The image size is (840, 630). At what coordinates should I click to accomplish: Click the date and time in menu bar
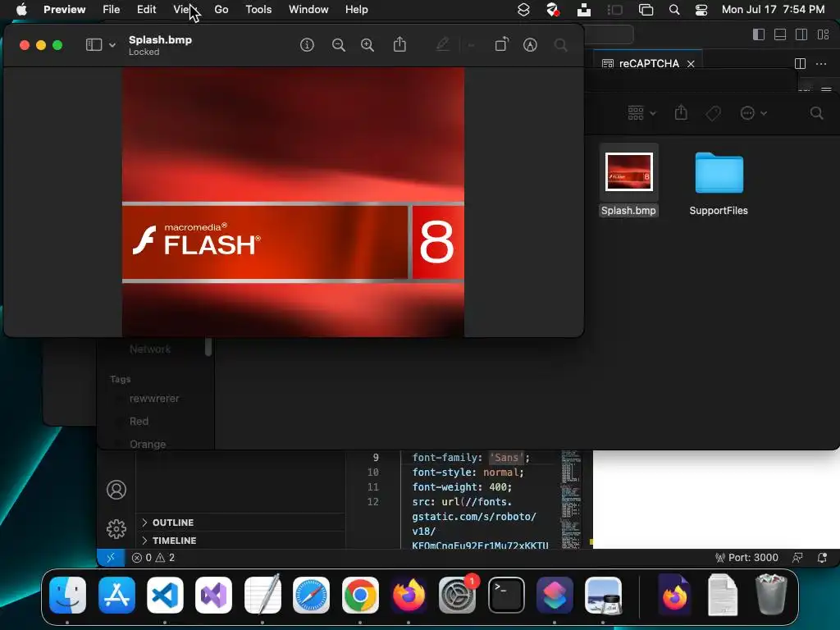coord(773,10)
